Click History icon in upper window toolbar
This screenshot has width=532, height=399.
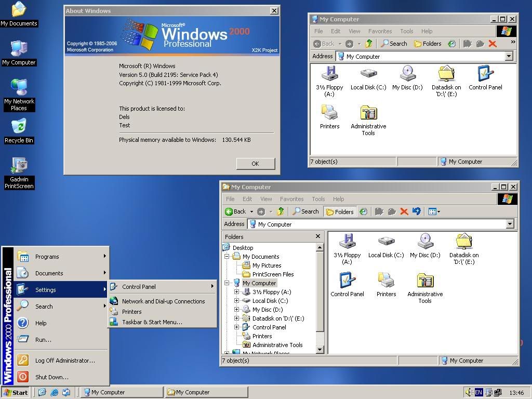tap(451, 44)
